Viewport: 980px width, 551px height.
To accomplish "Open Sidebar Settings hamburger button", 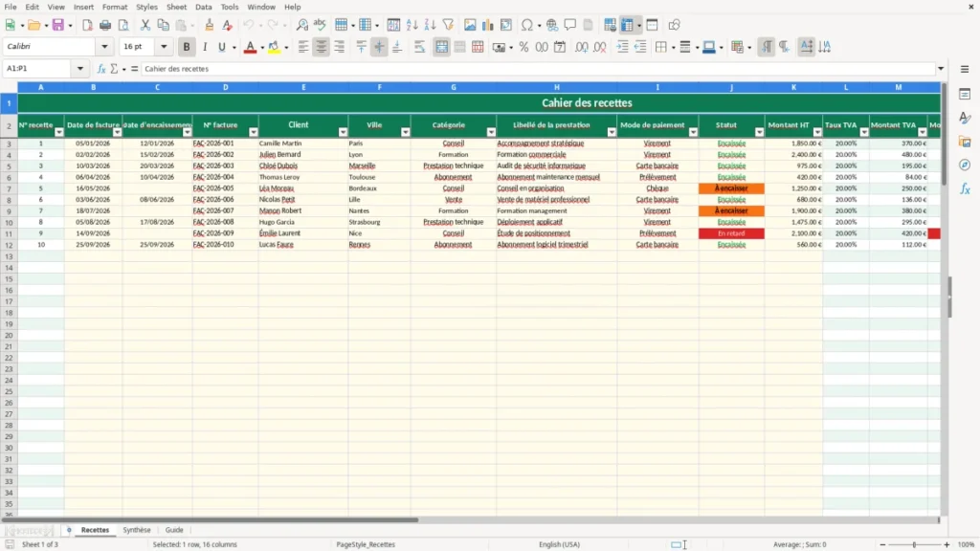I will [x=965, y=69].
